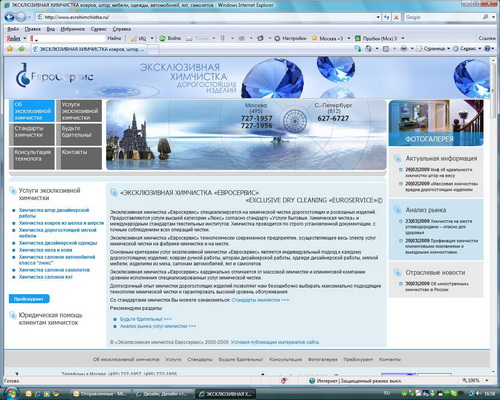The height and width of the screenshot is (400, 500).
Task: Open Об эксклюзивной химчистке nav tile
Action: pos(32,111)
